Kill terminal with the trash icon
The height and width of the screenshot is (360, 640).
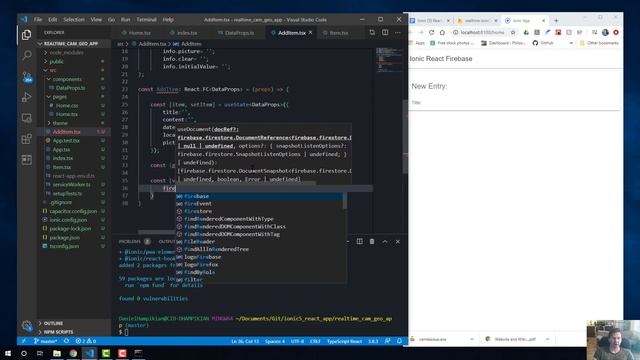coord(372,241)
